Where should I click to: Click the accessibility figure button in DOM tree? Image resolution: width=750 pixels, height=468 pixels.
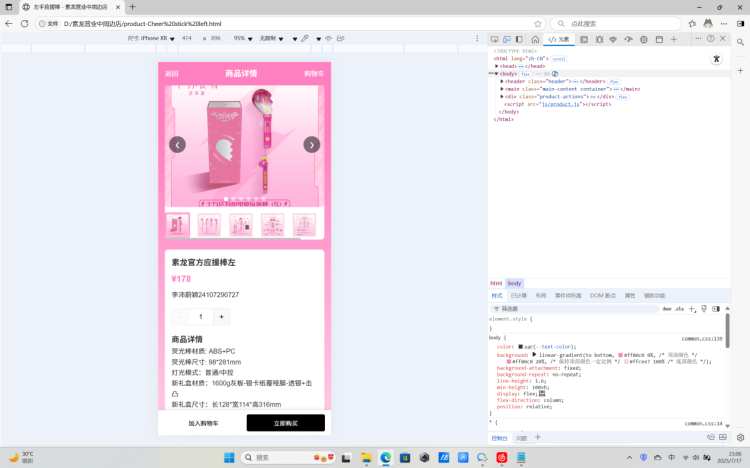[x=716, y=59]
